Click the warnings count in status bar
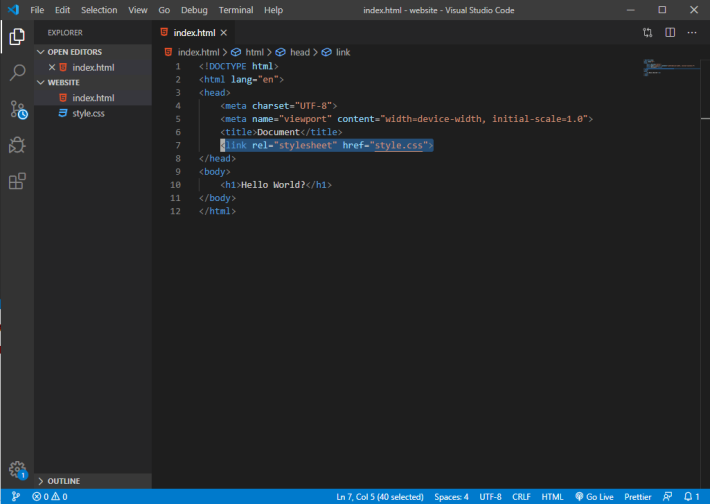This screenshot has width=710, height=504. click(59, 497)
